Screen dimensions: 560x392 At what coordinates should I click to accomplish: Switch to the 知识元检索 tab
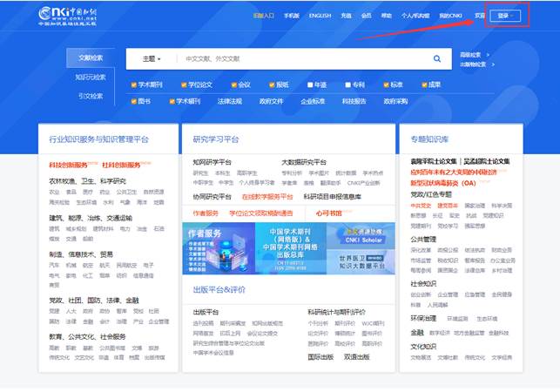pos(90,77)
